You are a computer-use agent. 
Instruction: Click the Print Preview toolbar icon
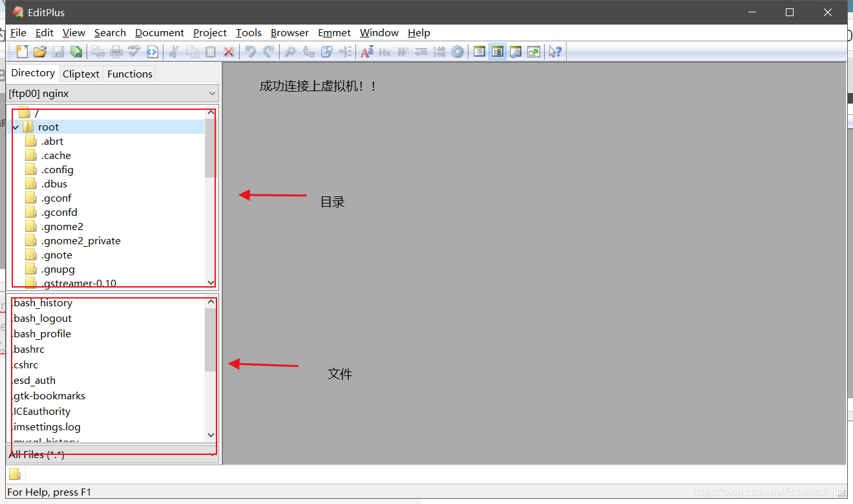[x=98, y=52]
